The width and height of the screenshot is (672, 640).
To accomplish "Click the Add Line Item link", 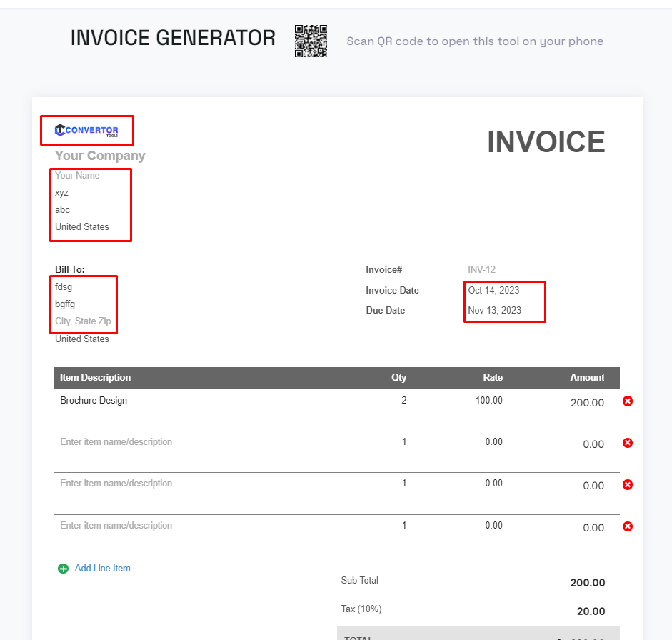I will (x=102, y=568).
